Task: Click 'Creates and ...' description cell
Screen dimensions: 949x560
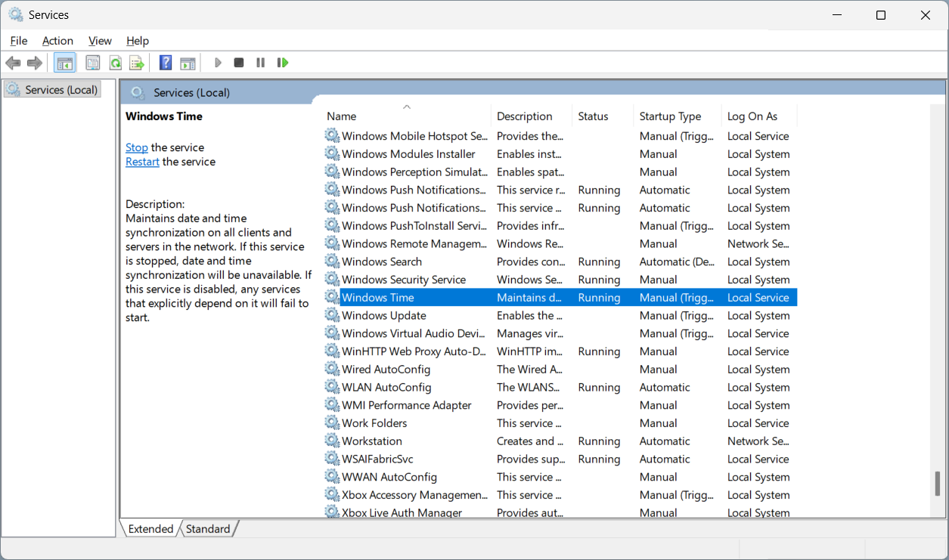Action: [530, 441]
